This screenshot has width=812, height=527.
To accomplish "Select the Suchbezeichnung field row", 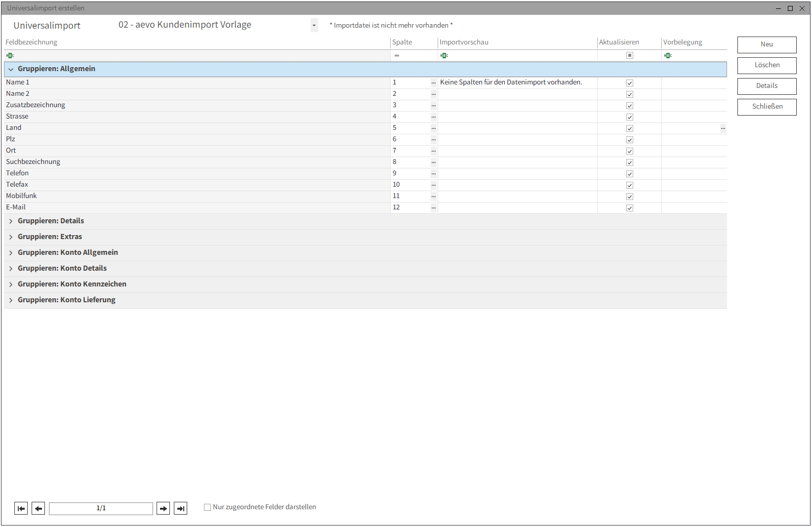I will [365, 162].
